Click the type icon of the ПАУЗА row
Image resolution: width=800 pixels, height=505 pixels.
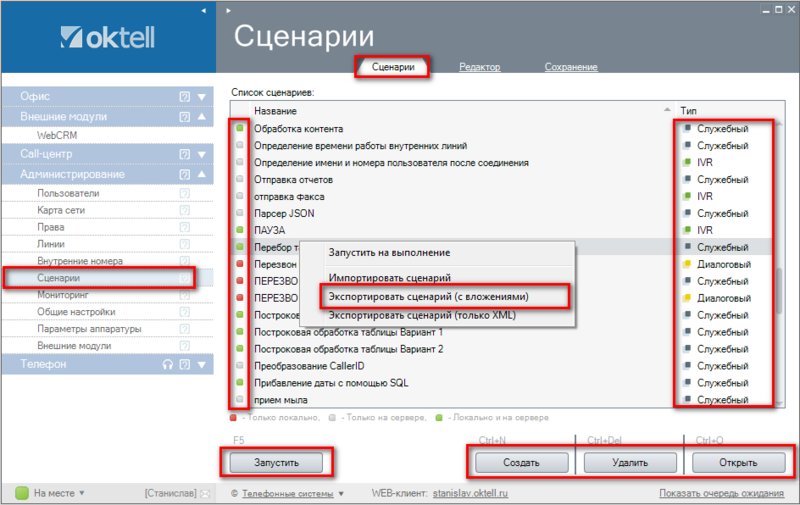point(687,230)
